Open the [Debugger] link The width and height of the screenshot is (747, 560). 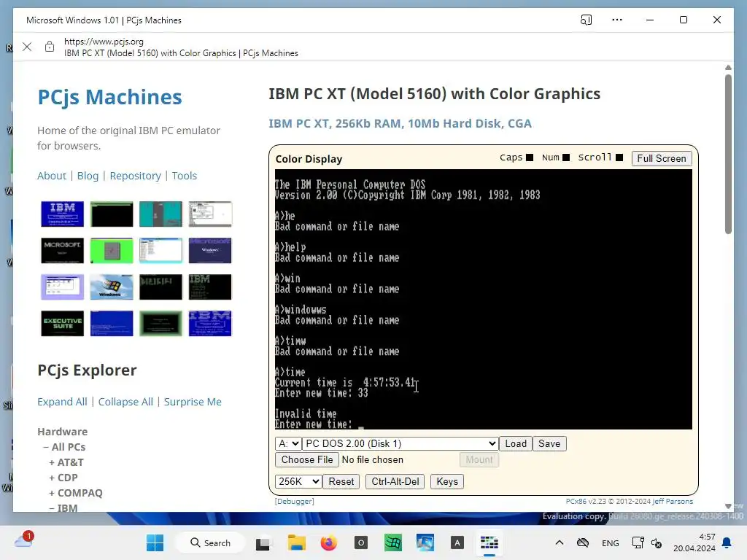[294, 502]
